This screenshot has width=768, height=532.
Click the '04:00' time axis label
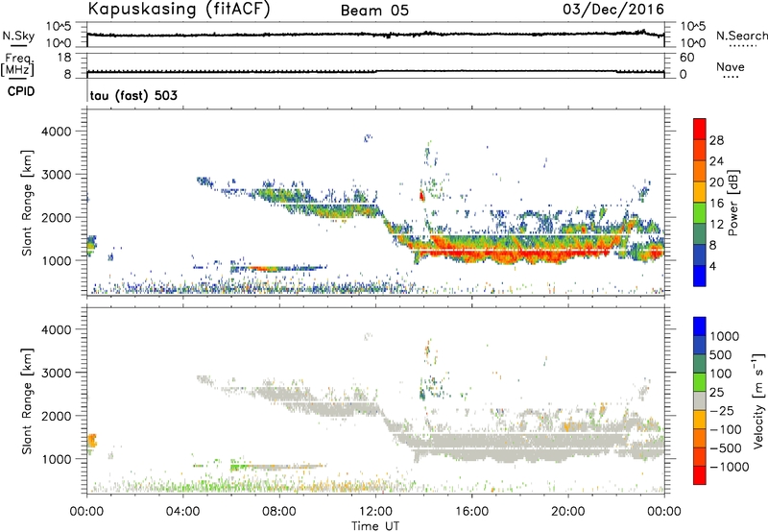[x=183, y=512]
